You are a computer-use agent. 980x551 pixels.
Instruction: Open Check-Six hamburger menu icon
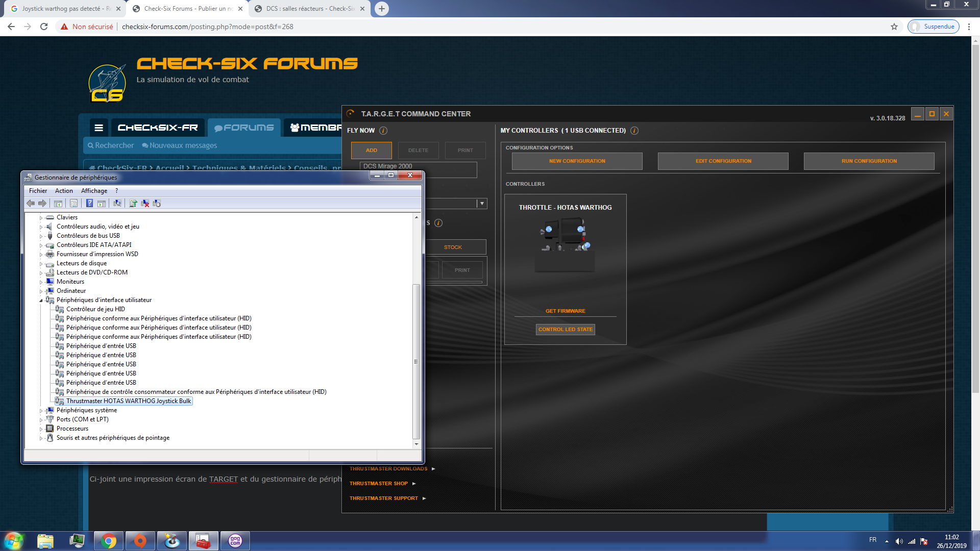point(99,128)
